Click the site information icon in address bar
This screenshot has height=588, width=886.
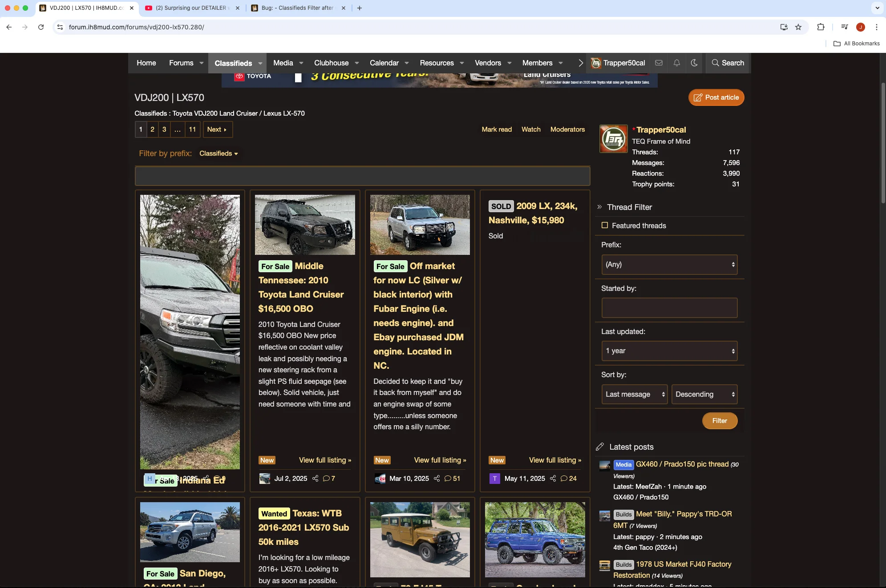[x=60, y=27]
